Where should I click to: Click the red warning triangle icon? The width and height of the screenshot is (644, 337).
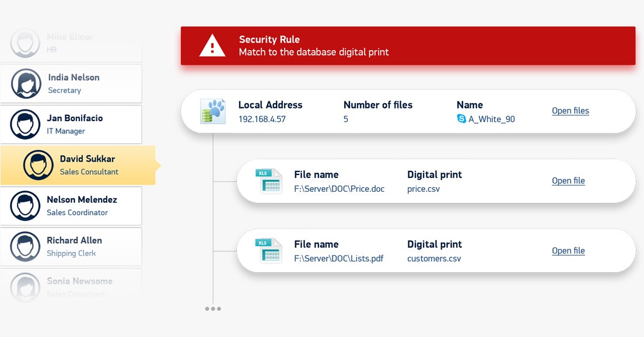click(x=212, y=45)
